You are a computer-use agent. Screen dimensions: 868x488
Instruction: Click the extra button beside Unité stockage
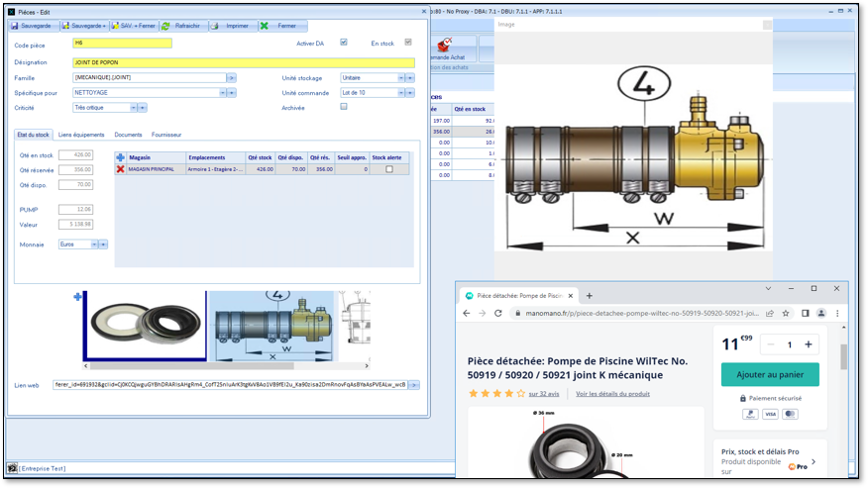(x=410, y=78)
